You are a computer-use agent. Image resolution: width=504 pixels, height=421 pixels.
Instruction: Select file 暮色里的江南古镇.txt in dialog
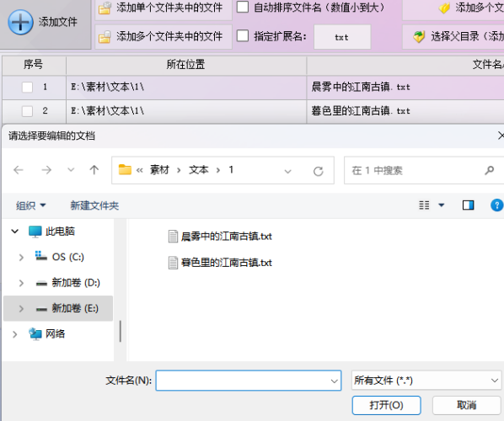tap(220, 263)
